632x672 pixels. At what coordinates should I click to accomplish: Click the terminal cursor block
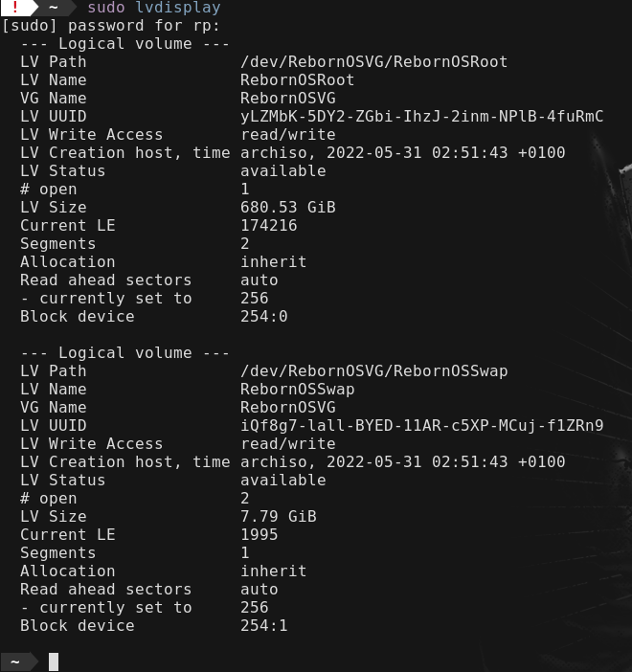click(x=54, y=661)
